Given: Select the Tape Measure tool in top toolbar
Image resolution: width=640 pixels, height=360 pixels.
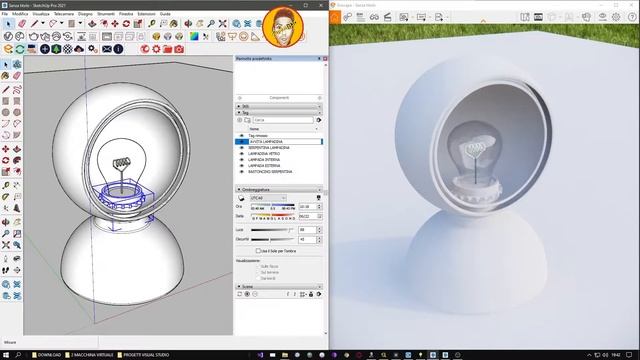Looking at the screenshot, I should click(152, 24).
